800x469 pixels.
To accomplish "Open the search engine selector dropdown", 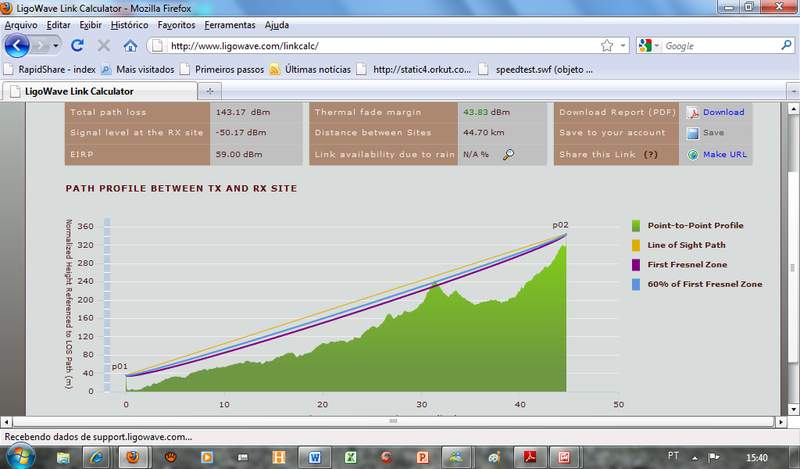I will (x=657, y=46).
